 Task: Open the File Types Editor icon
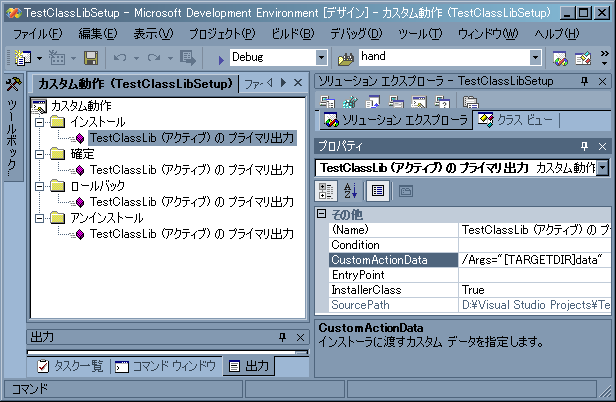(x=372, y=102)
